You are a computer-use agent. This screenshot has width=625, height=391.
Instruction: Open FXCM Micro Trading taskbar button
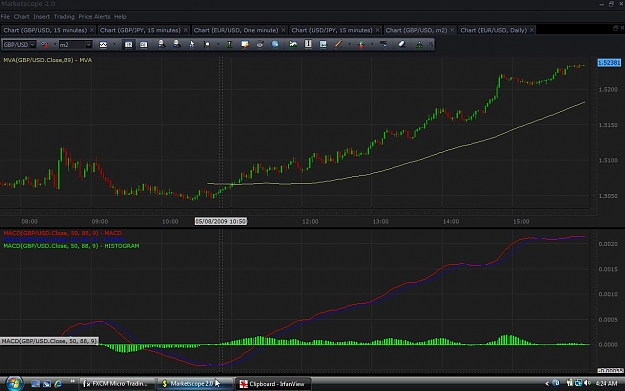[116, 384]
